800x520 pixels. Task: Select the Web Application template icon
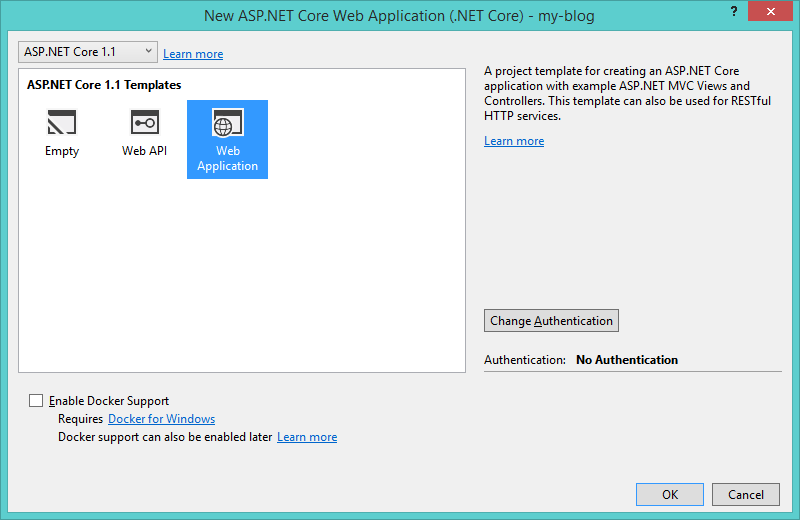(x=228, y=122)
